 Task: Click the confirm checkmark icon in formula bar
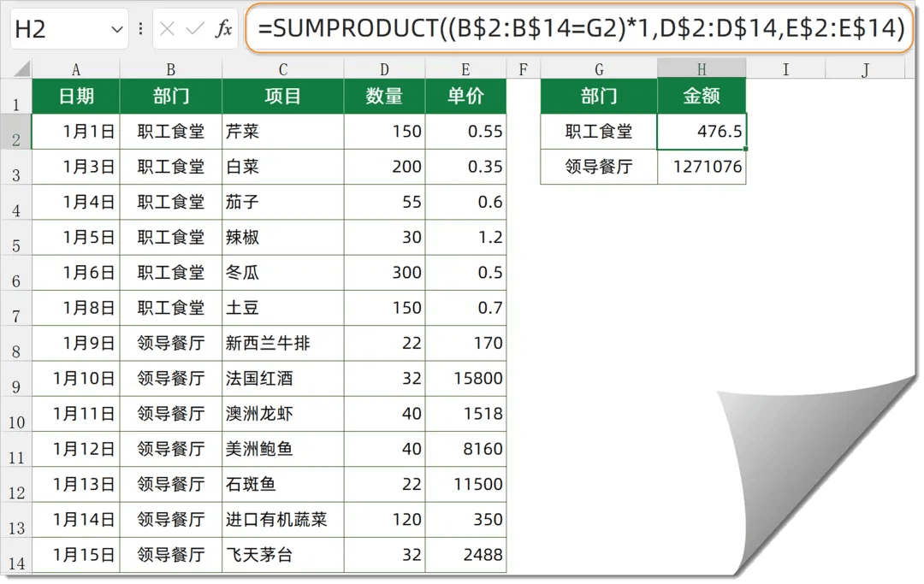194,28
